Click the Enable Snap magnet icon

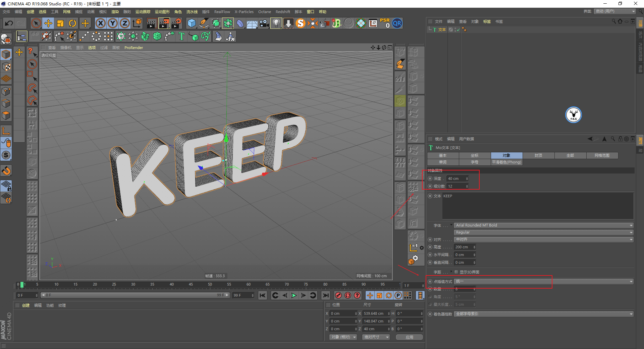coord(6,171)
